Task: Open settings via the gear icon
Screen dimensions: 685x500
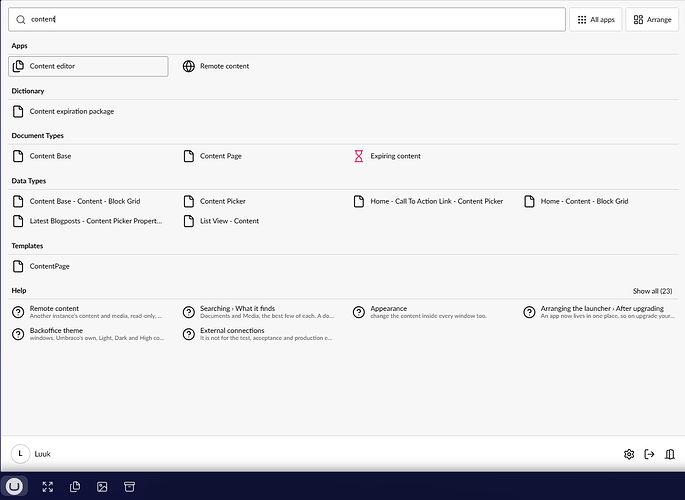Action: click(629, 454)
